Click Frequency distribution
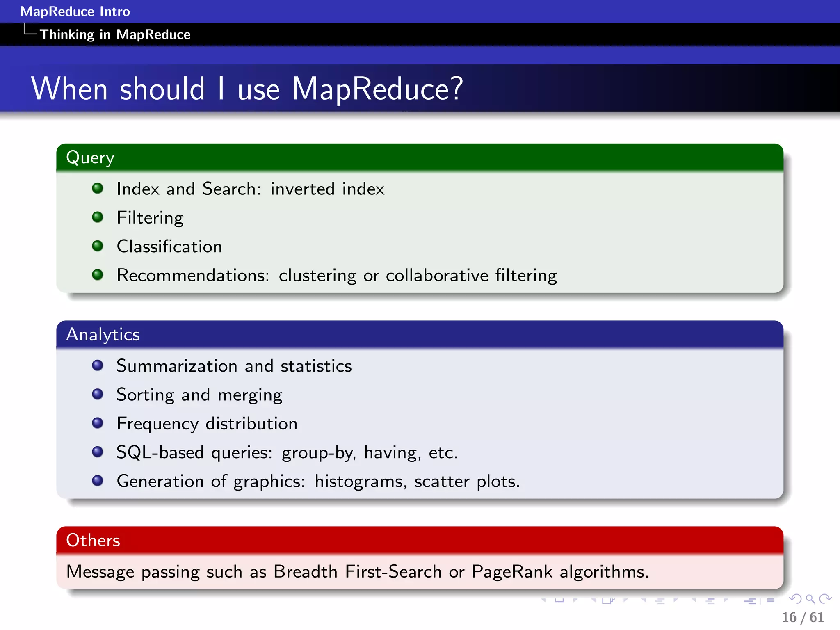 point(207,424)
